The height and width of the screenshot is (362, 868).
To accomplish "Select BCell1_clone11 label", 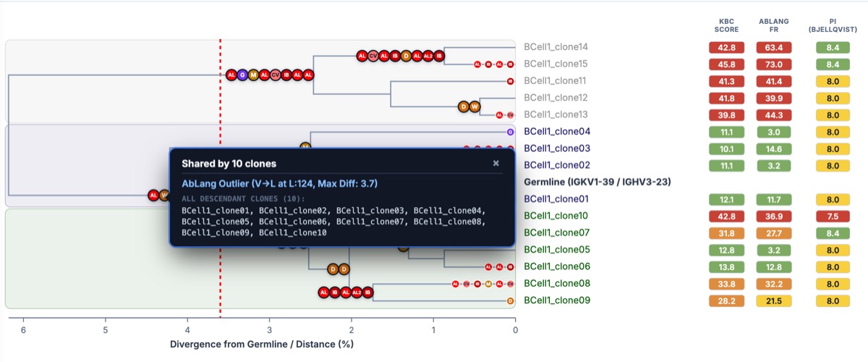I will tap(555, 80).
